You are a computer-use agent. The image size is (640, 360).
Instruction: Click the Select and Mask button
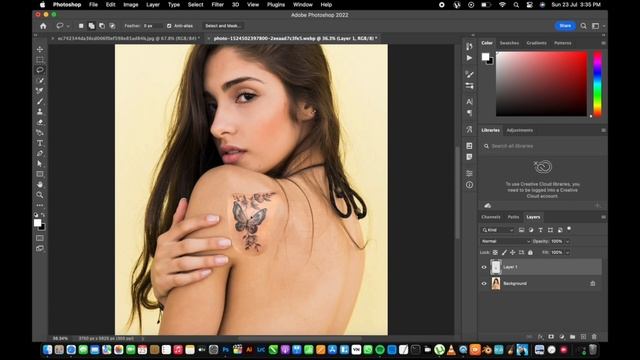[x=223, y=26]
